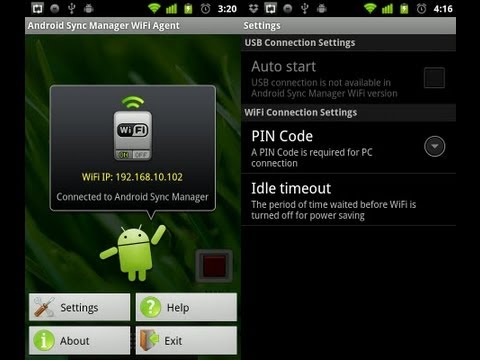Image resolution: width=480 pixels, height=360 pixels.
Task: Tap the Android debug icon in left status bar
Action: pos(89,8)
